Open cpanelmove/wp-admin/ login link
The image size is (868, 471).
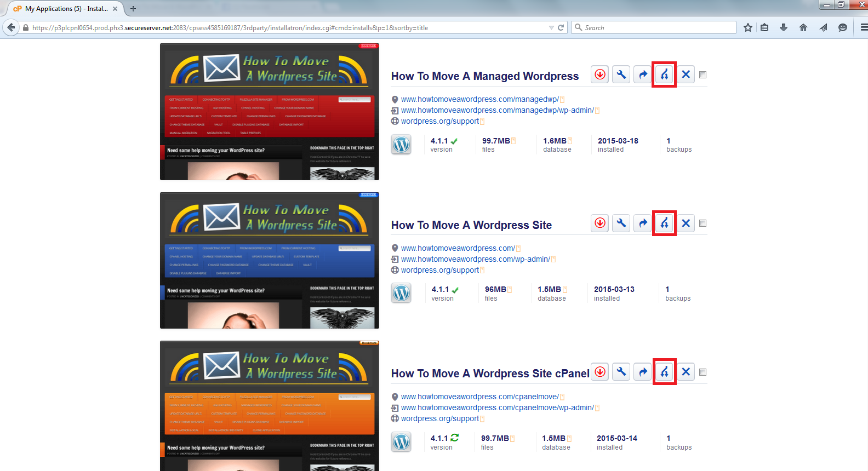click(497, 407)
